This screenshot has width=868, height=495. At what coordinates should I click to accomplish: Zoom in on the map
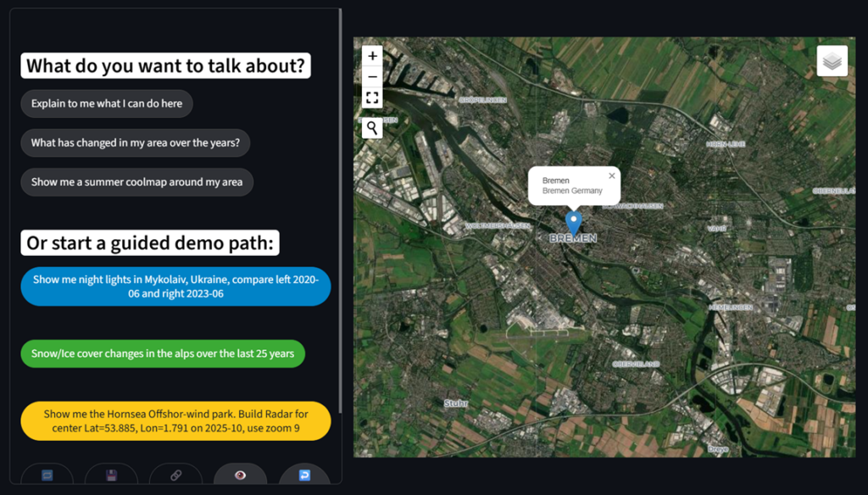tap(372, 55)
